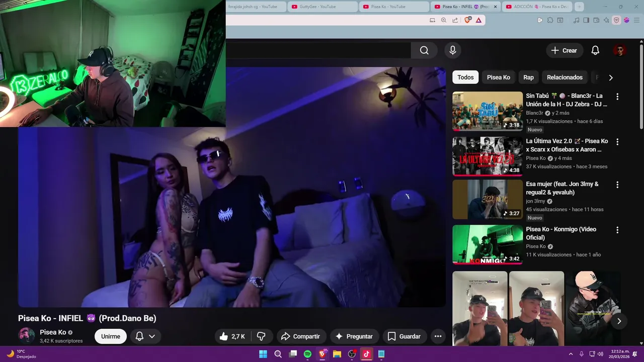Open the account avatar menu
Screen dimensions: 644x362
pos(619,50)
